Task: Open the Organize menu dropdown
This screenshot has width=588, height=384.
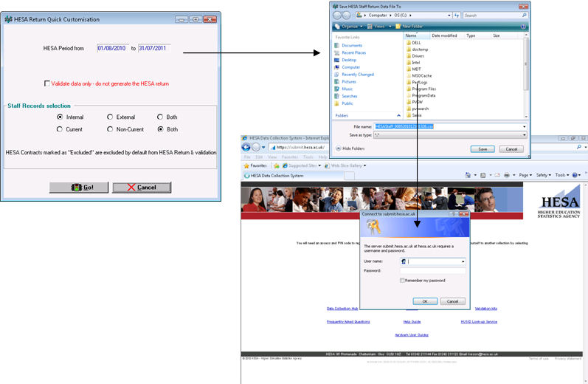Action: [x=349, y=27]
